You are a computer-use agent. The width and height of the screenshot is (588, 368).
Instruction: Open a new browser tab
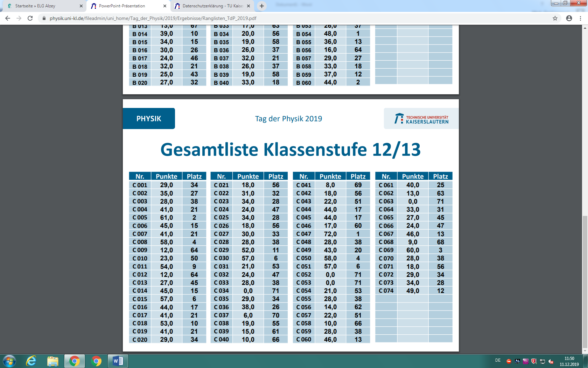[262, 6]
